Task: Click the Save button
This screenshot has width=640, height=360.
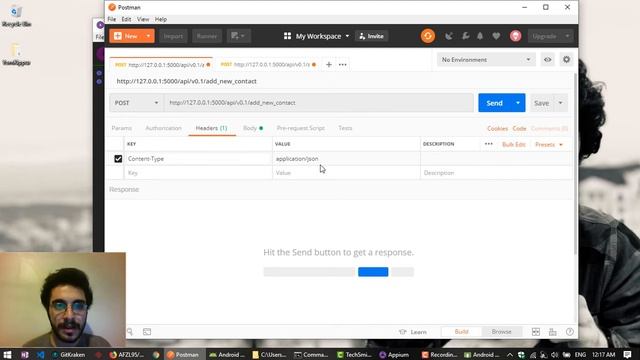Action: [542, 103]
